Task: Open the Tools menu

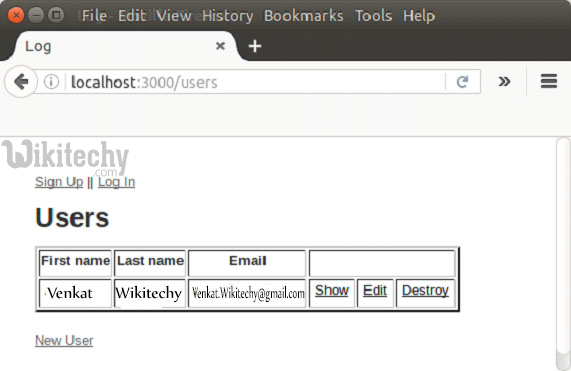Action: click(x=373, y=16)
